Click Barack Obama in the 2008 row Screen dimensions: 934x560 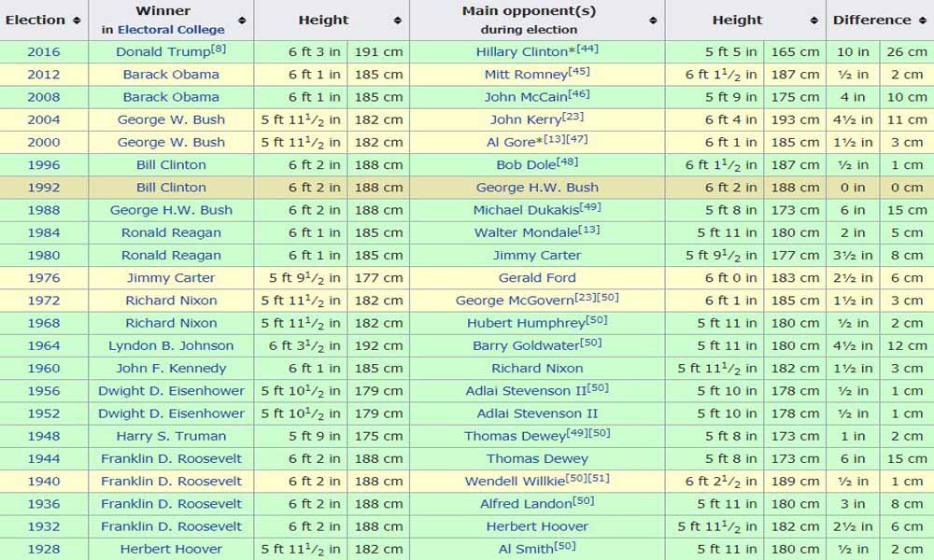[x=171, y=97]
